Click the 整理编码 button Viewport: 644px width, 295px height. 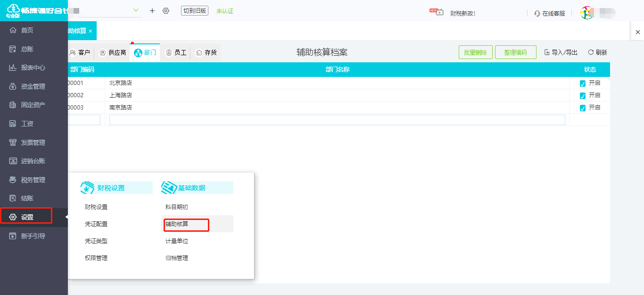tap(515, 52)
